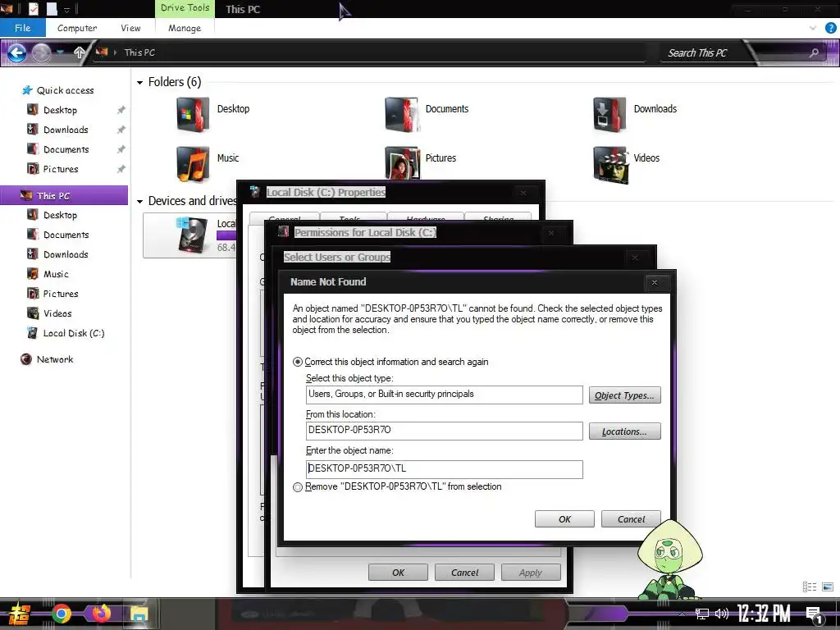Select Videos in the navigation pane
Screen dimensions: 840x630
57,313
